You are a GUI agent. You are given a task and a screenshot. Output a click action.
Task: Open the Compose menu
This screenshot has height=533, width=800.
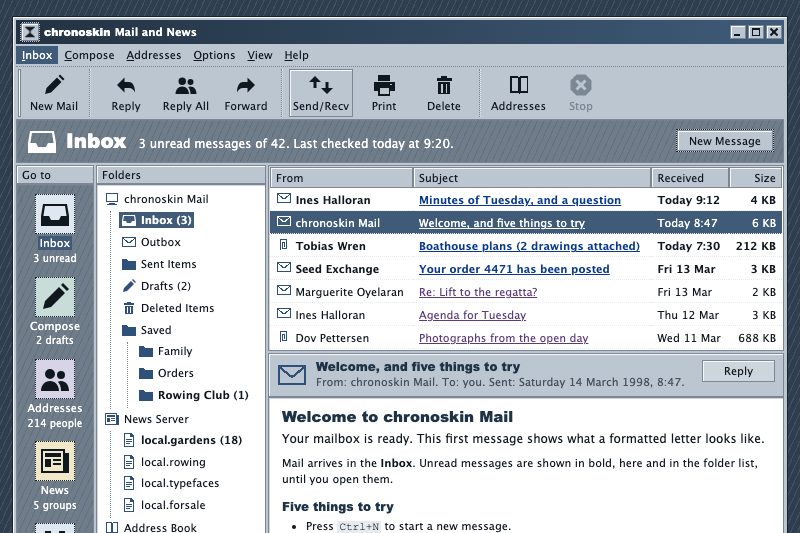pyautogui.click(x=89, y=55)
